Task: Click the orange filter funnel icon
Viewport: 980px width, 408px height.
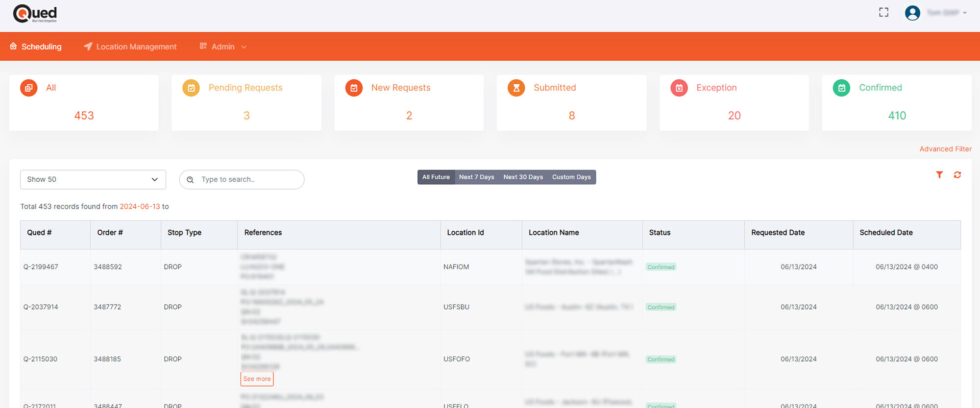Action: click(x=939, y=175)
